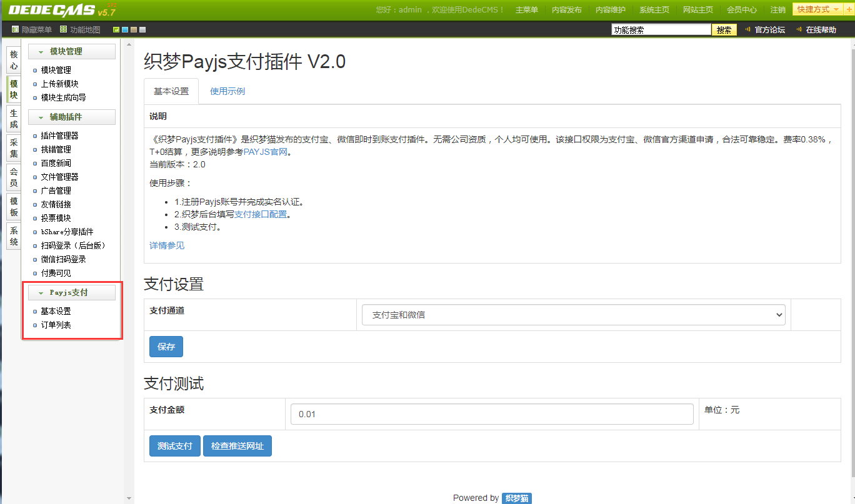Click the sidebar scrollbar up arrow
This screenshot has width=855, height=504.
129,44
